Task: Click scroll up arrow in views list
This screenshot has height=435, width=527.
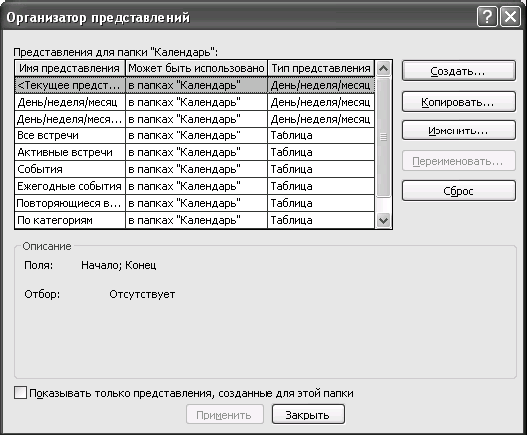Action: (383, 69)
